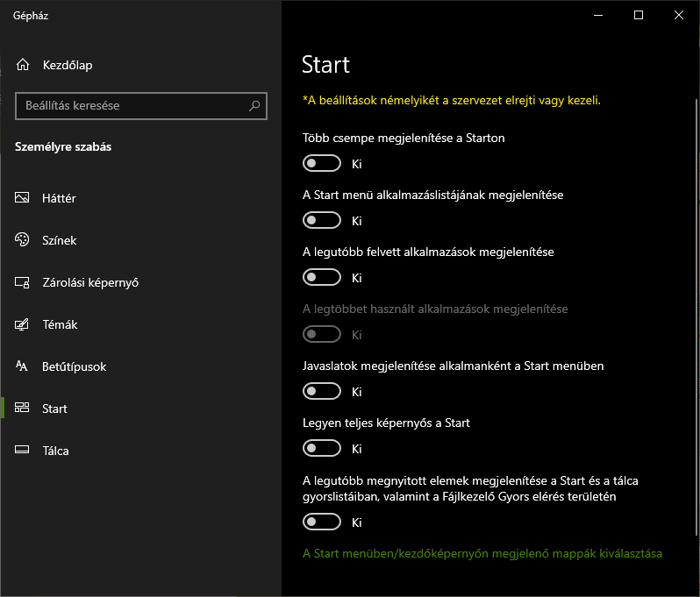Click the Színek palette icon
The width and height of the screenshot is (700, 597).
(x=23, y=240)
